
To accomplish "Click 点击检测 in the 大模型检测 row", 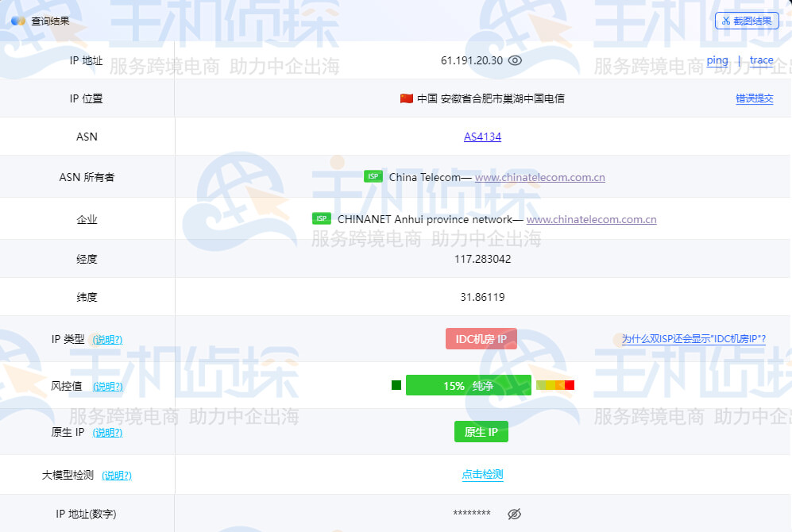I will (481, 475).
